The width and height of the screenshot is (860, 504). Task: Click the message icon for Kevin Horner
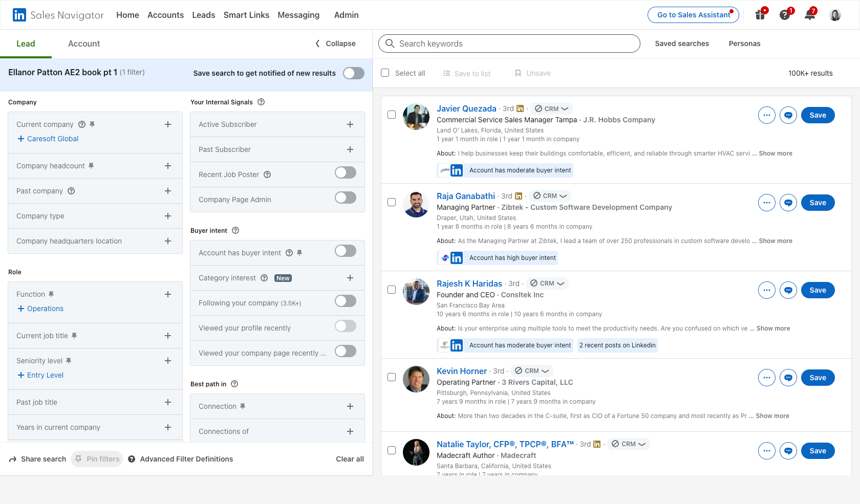[788, 378]
